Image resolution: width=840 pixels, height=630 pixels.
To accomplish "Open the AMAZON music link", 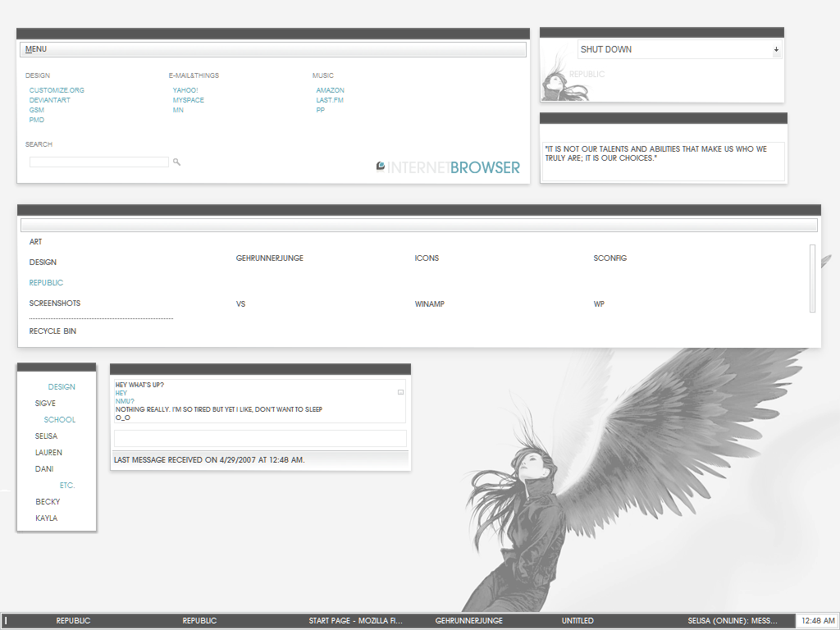I will [x=330, y=90].
